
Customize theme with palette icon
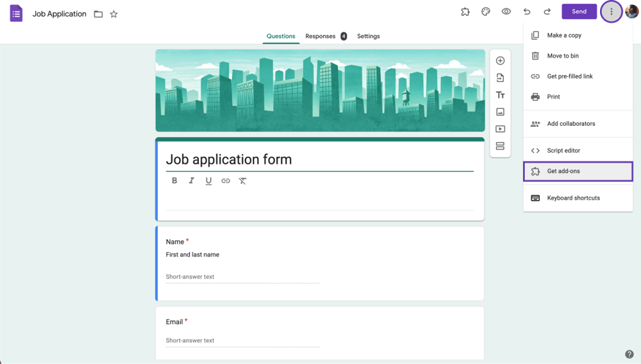point(486,12)
